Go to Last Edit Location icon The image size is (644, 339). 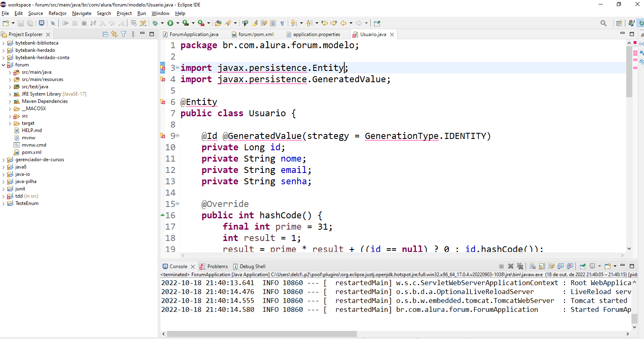click(x=324, y=23)
